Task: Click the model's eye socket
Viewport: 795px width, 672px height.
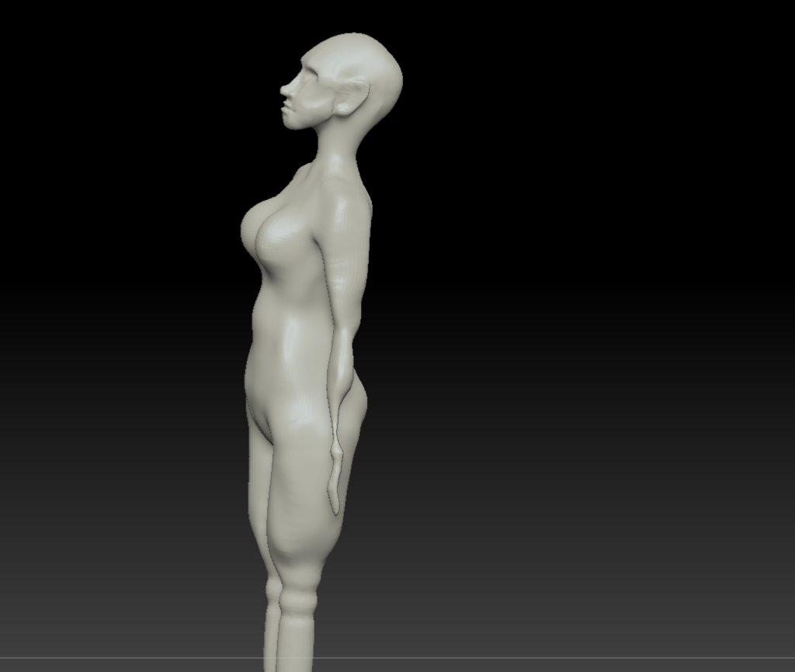Action: pyautogui.click(x=304, y=78)
